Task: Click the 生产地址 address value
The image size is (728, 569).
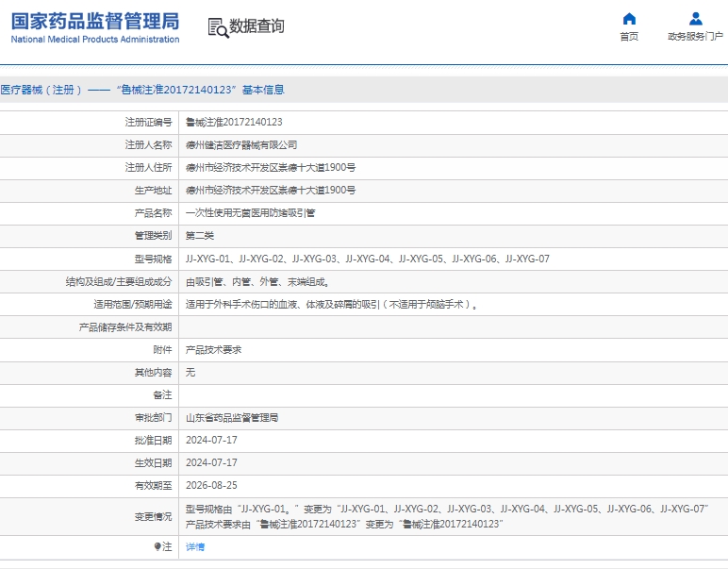Action: tap(271, 191)
